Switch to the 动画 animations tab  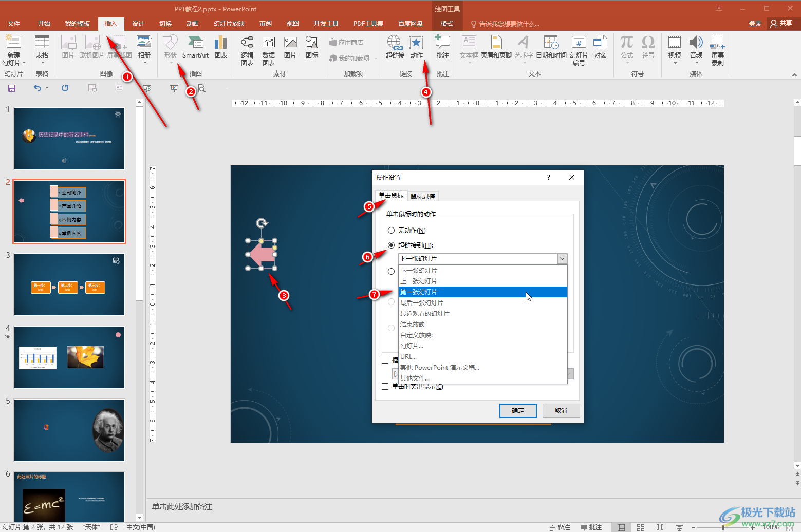click(193, 24)
